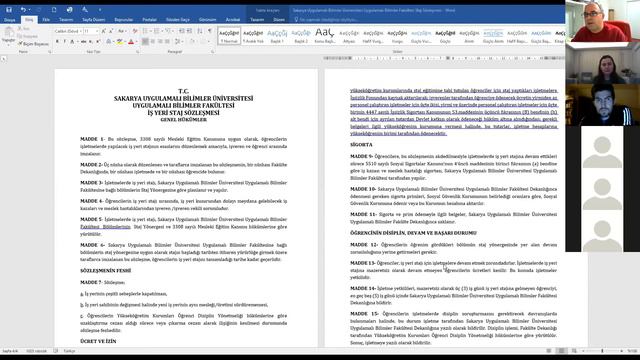Sort the selected text
Viewport: 640px width, 360px height.
click(200, 31)
